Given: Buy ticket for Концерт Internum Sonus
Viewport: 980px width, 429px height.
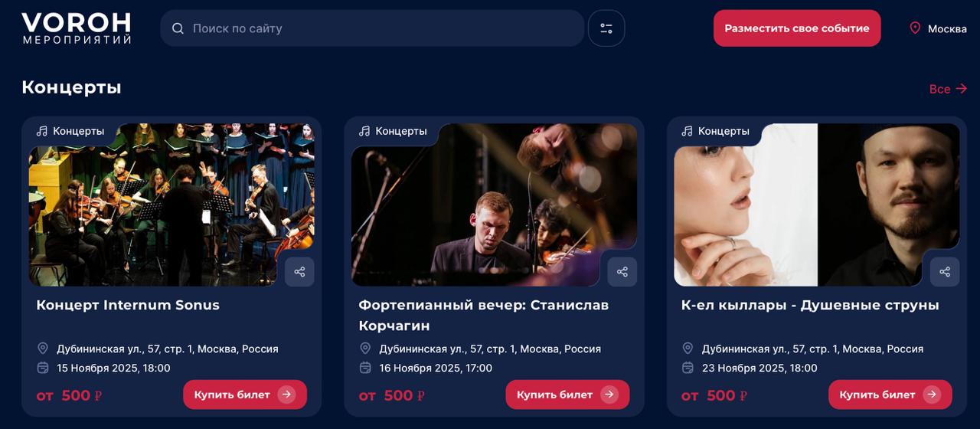Looking at the screenshot, I should tap(245, 395).
